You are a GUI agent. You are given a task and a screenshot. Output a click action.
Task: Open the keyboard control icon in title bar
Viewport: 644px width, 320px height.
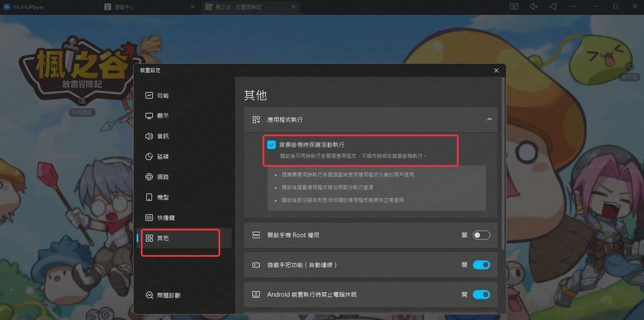513,6
